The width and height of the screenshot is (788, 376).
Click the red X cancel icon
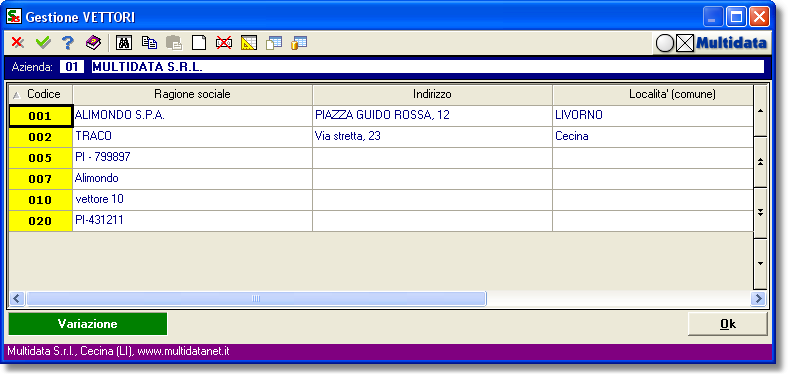point(18,43)
